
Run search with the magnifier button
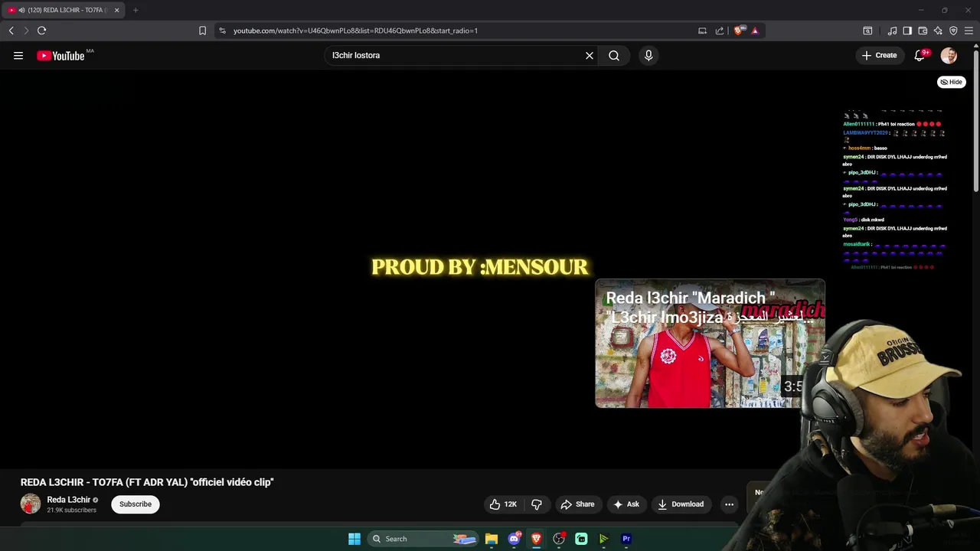tap(614, 55)
